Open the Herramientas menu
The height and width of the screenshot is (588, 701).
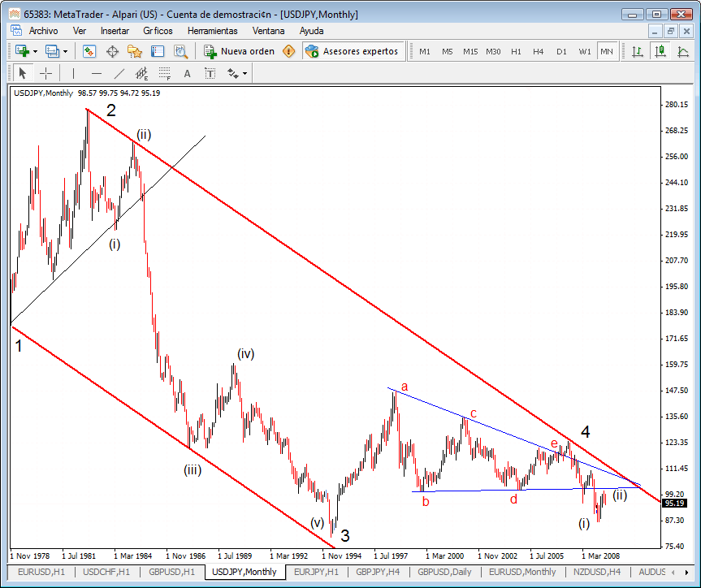click(x=212, y=30)
